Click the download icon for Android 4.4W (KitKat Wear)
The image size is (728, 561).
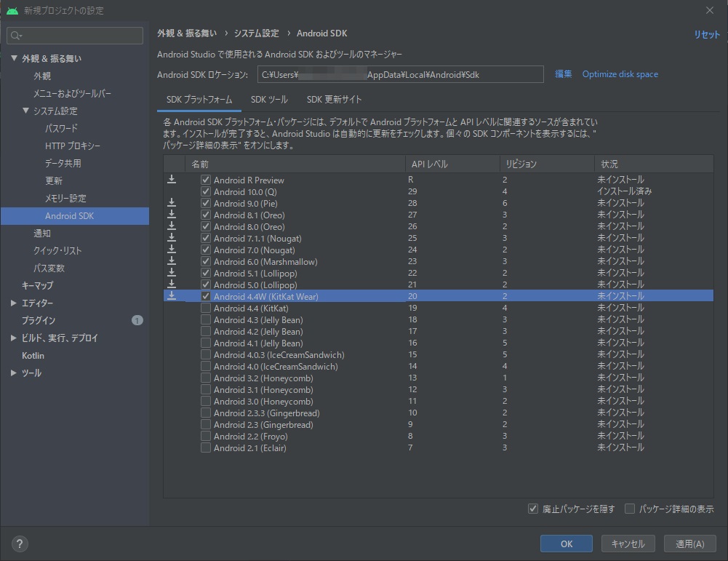pos(172,296)
